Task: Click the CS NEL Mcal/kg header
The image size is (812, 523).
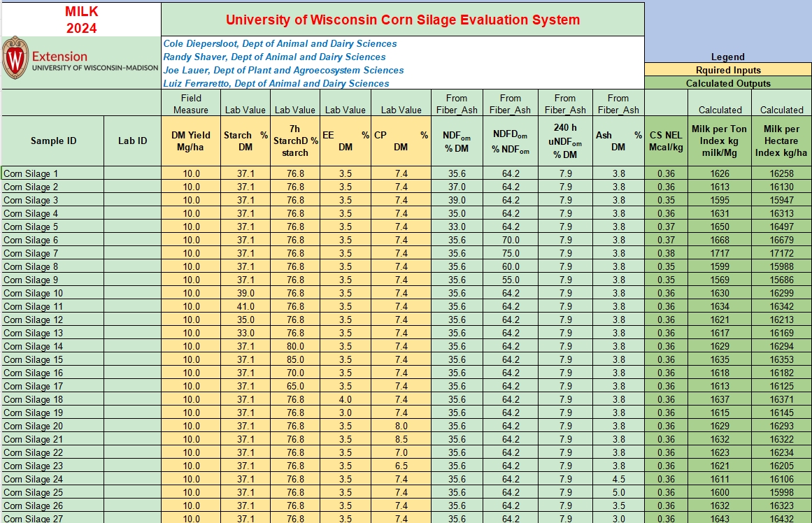Action: pyautogui.click(x=666, y=141)
